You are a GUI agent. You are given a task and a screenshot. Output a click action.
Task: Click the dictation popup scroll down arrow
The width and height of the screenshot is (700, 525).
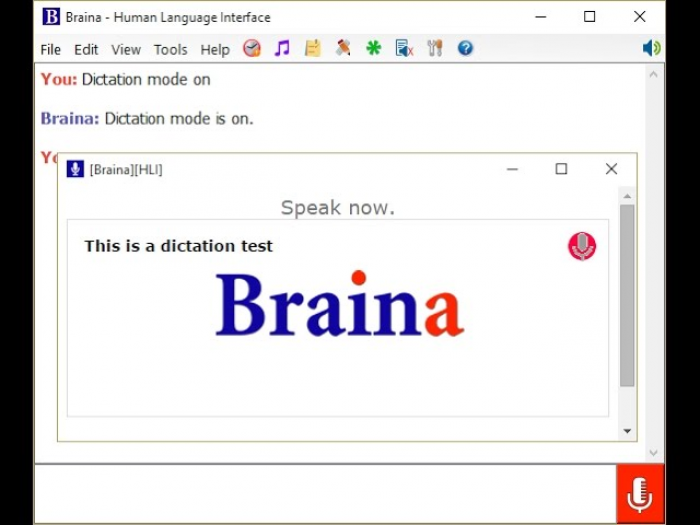click(627, 431)
